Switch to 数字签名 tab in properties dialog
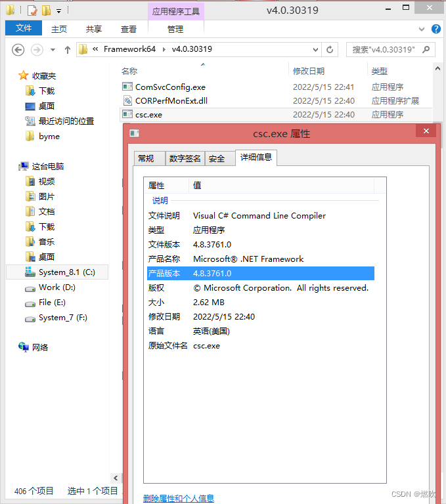446x504 pixels. (185, 158)
